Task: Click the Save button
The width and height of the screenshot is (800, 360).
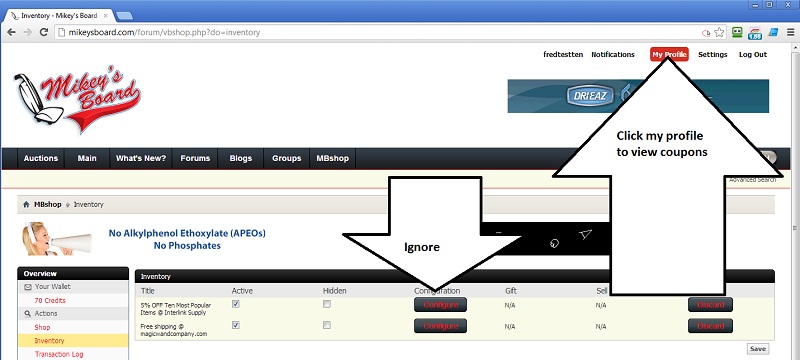Action: (758, 349)
